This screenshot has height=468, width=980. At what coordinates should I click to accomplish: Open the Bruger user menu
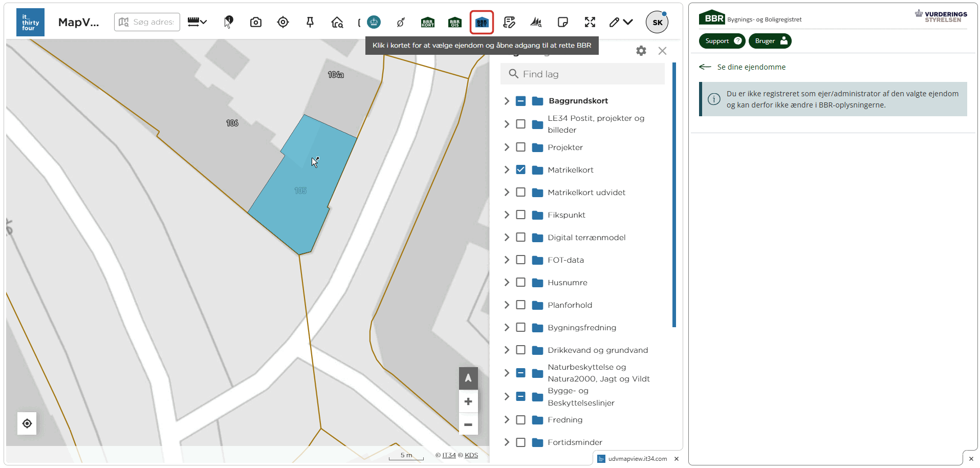coord(770,41)
